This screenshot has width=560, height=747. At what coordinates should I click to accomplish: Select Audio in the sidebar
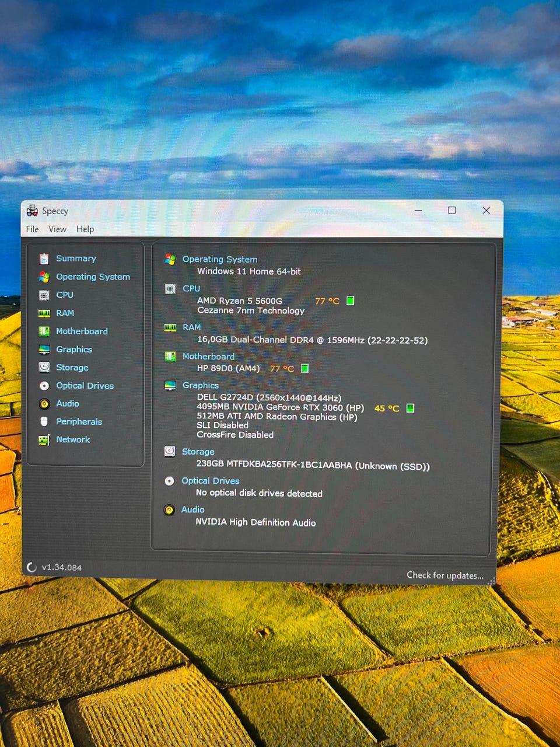pyautogui.click(x=68, y=403)
